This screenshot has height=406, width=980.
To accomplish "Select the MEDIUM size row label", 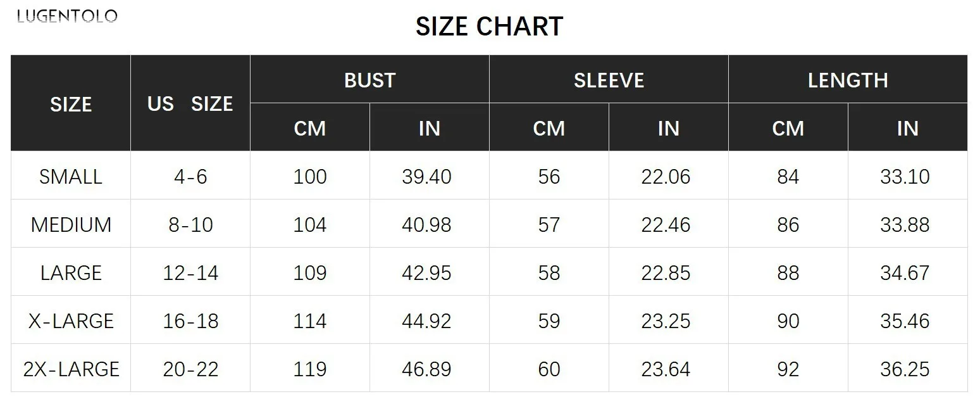I will coord(71,225).
